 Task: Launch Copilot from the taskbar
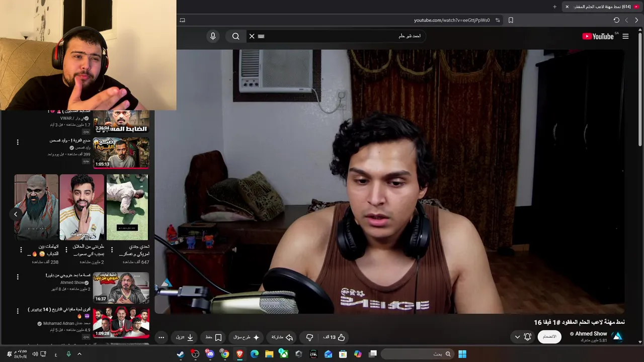358,354
